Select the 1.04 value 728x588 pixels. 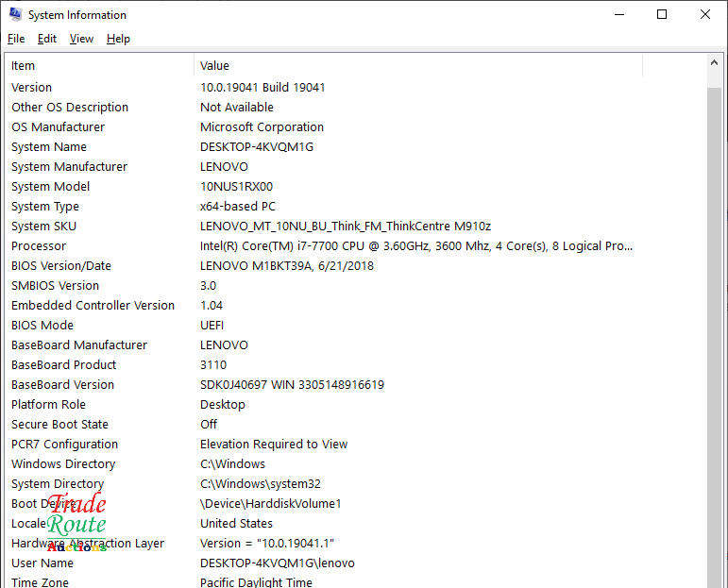[212, 306]
